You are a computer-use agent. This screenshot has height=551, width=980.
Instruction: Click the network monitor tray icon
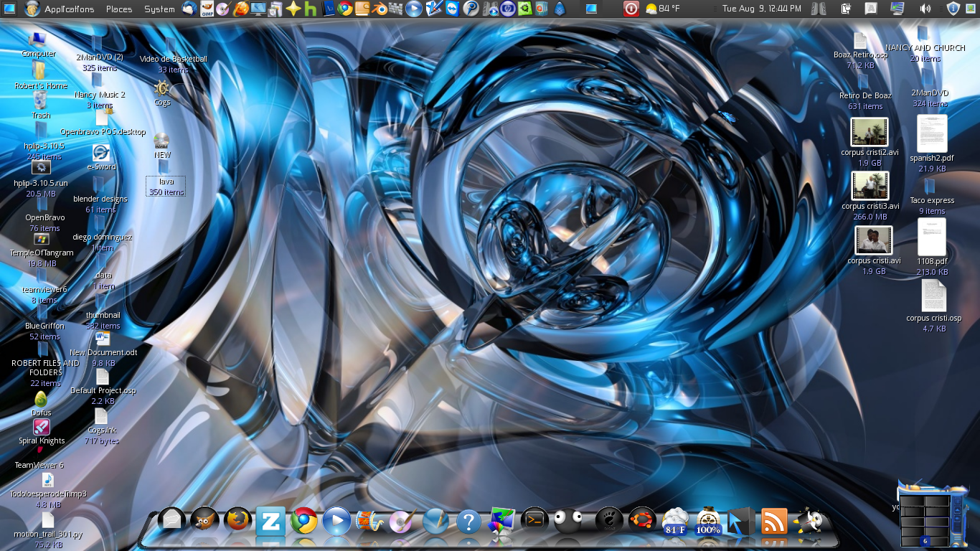point(897,9)
